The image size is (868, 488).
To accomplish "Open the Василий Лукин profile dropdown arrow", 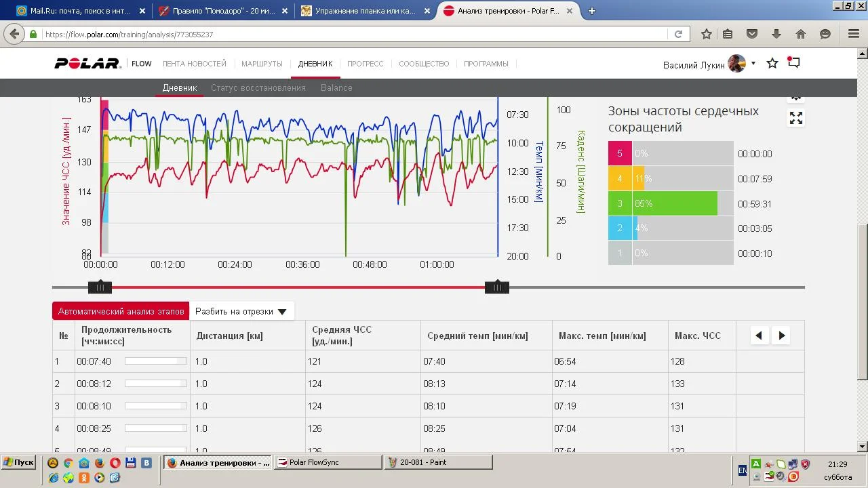I will click(753, 63).
